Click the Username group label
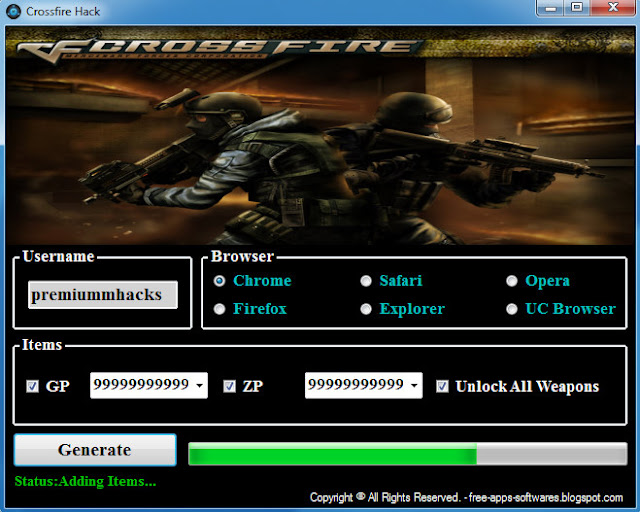640x512 pixels. coord(58,256)
